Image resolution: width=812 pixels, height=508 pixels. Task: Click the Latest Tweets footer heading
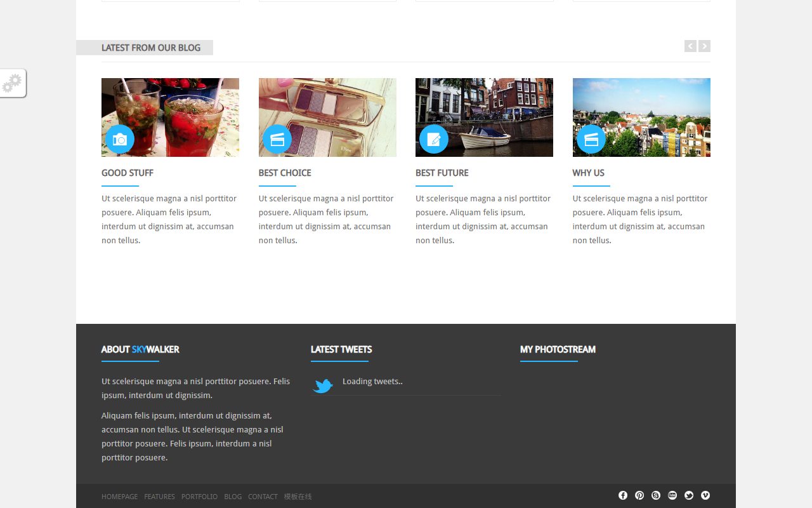(341, 349)
